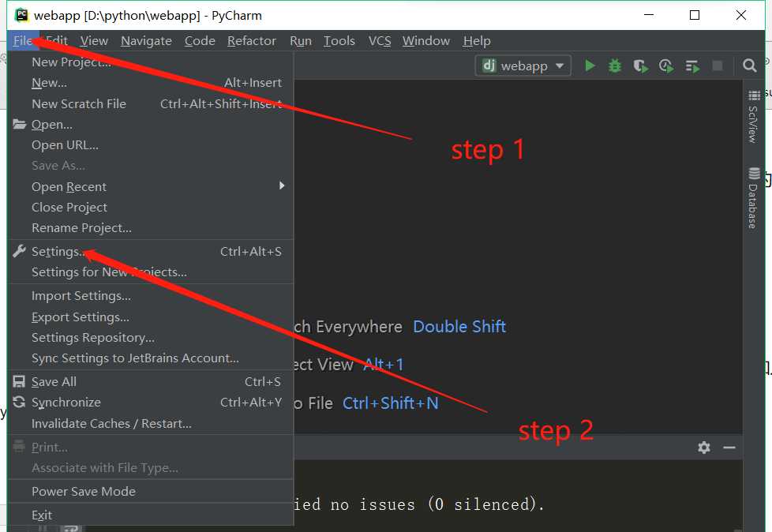The width and height of the screenshot is (772, 532).
Task: Click the Alt+Insert shortcut text
Action: pos(253,83)
